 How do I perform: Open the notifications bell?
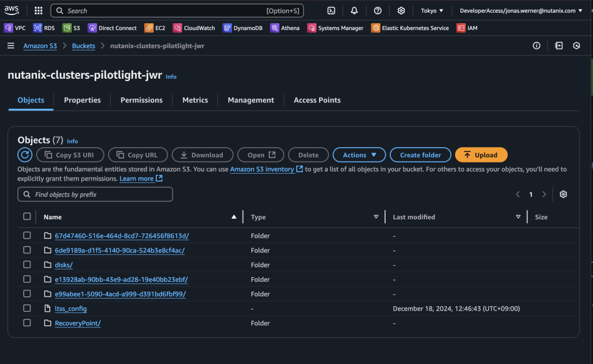pos(354,10)
